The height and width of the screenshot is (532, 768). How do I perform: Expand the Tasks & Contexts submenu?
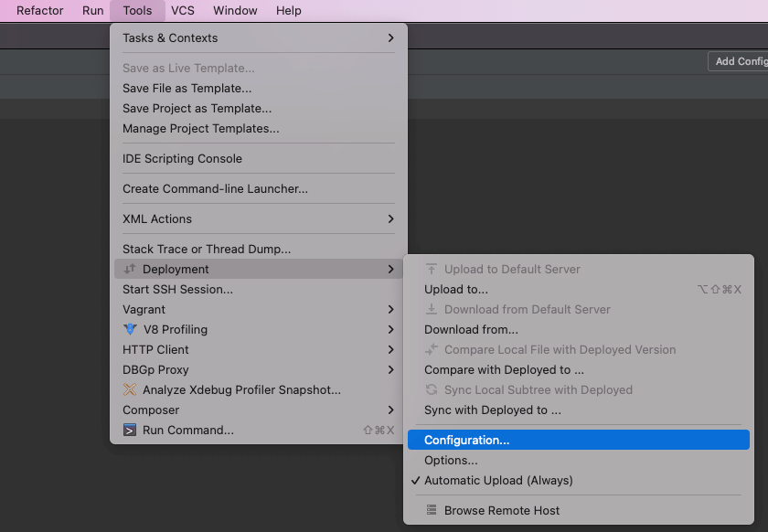click(390, 37)
